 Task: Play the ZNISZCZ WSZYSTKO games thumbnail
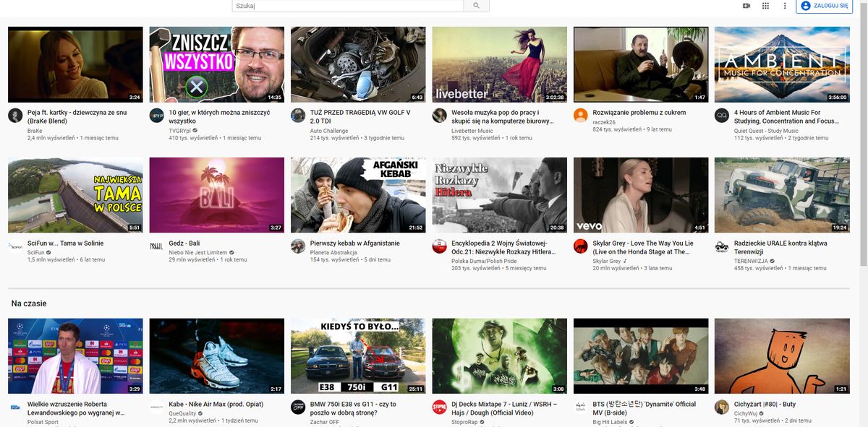coord(216,64)
